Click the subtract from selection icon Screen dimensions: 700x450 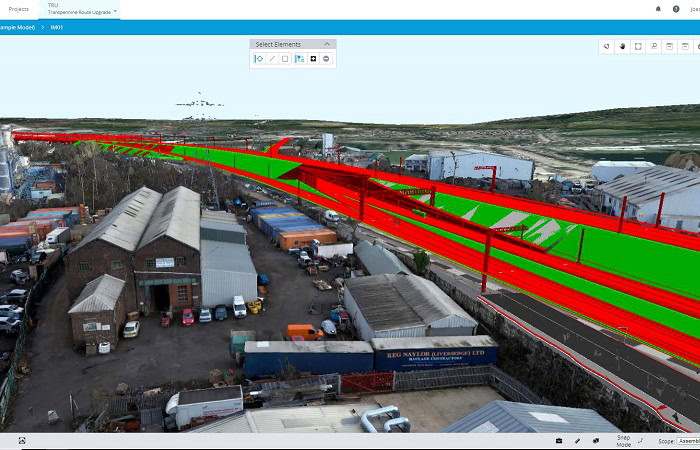pyautogui.click(x=326, y=59)
